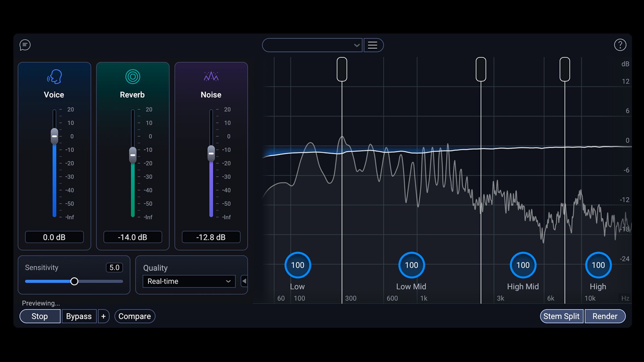
Task: Click the Reverb -14.0 dB value field
Action: coord(132,237)
